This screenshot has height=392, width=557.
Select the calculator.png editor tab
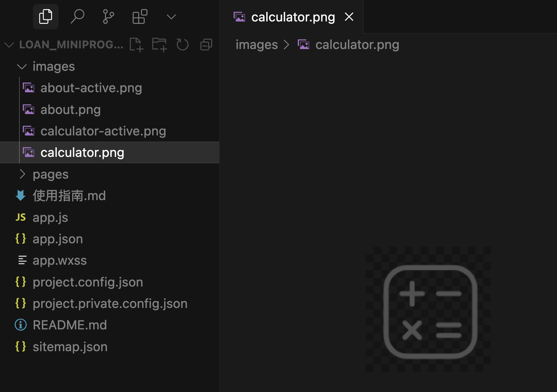(x=293, y=17)
